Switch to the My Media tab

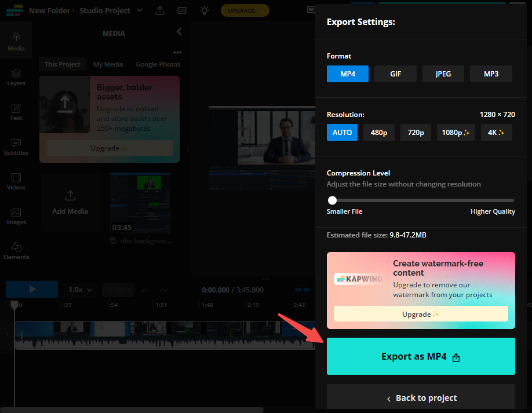108,64
